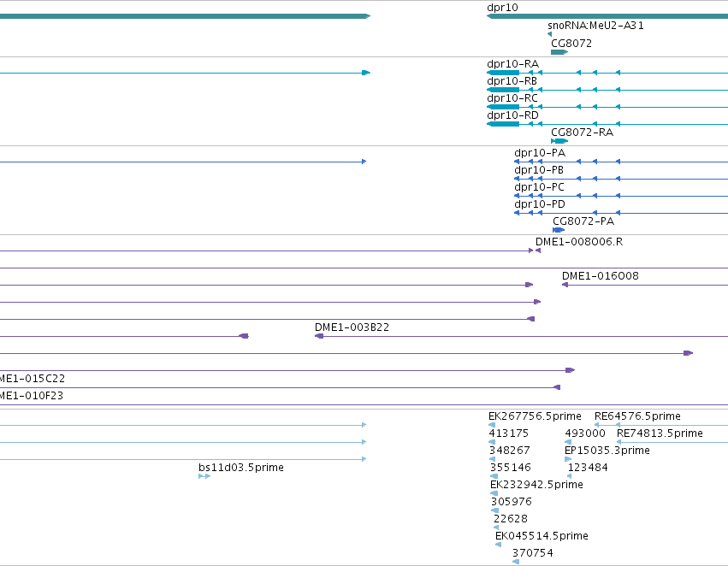Viewport: 728px width, 566px height.
Task: Select the dpr10-RB transcript label
Action: click(x=512, y=81)
